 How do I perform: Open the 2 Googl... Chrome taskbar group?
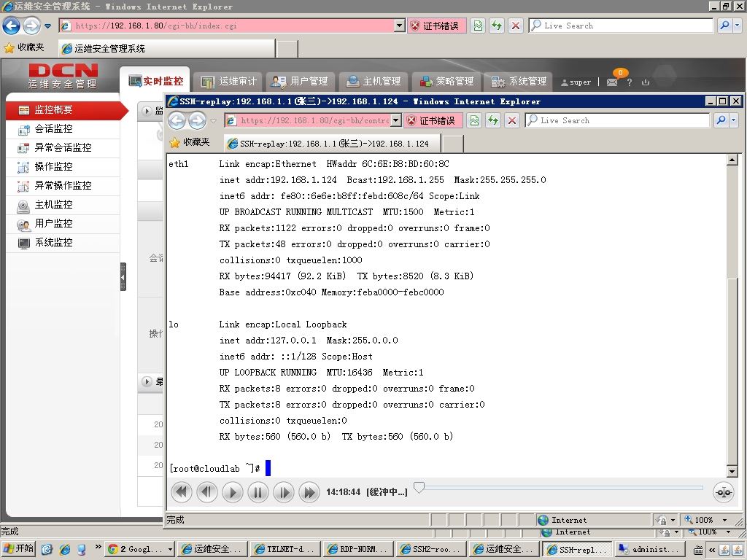click(x=139, y=549)
